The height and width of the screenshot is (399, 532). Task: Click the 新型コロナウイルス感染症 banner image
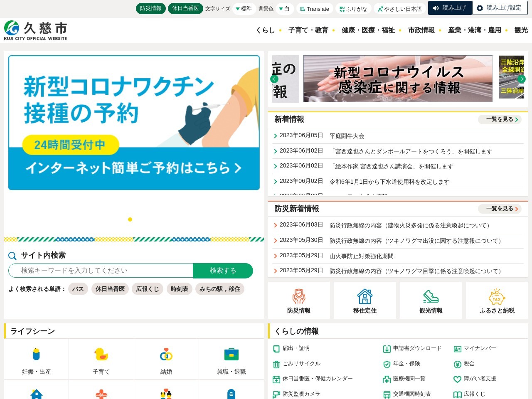398,79
